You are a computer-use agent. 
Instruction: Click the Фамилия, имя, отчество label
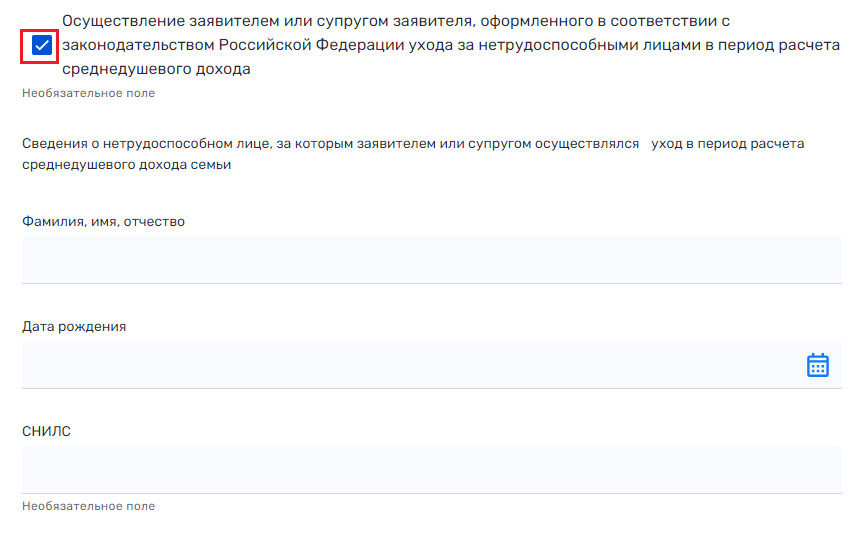coord(104,221)
